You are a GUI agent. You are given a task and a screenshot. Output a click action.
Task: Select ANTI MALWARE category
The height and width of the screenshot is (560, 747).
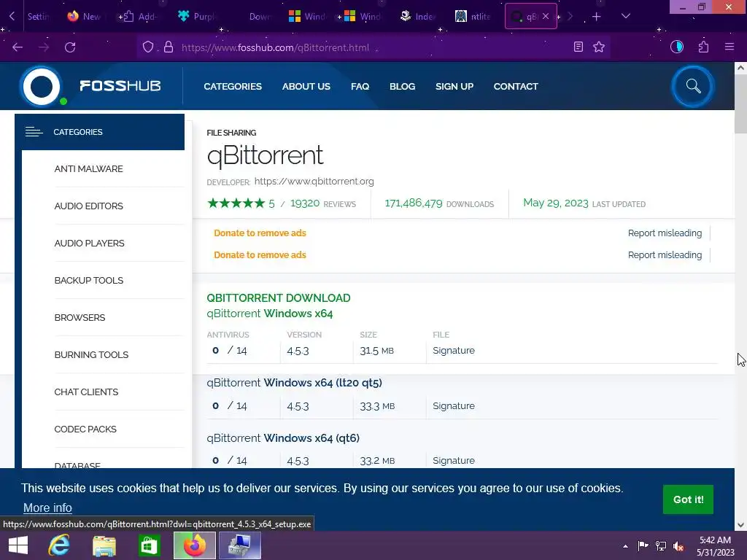88,168
